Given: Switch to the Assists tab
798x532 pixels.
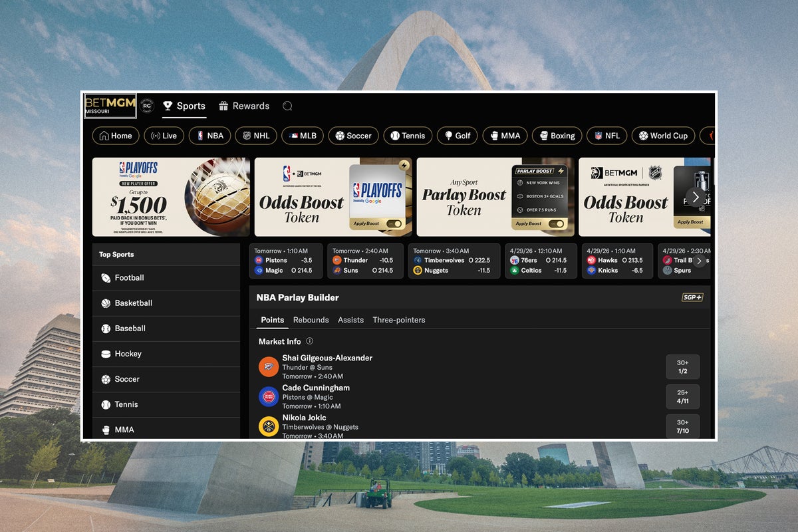Looking at the screenshot, I should [x=350, y=320].
